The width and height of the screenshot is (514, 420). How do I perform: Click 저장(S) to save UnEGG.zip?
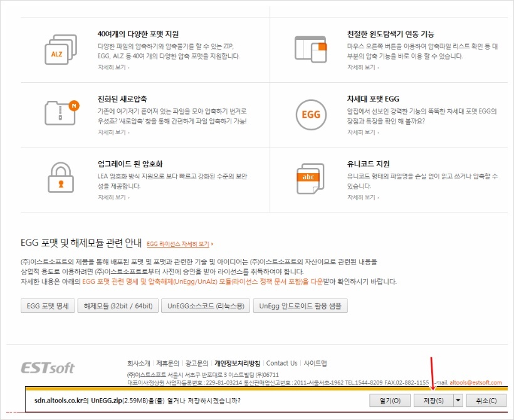pos(433,401)
